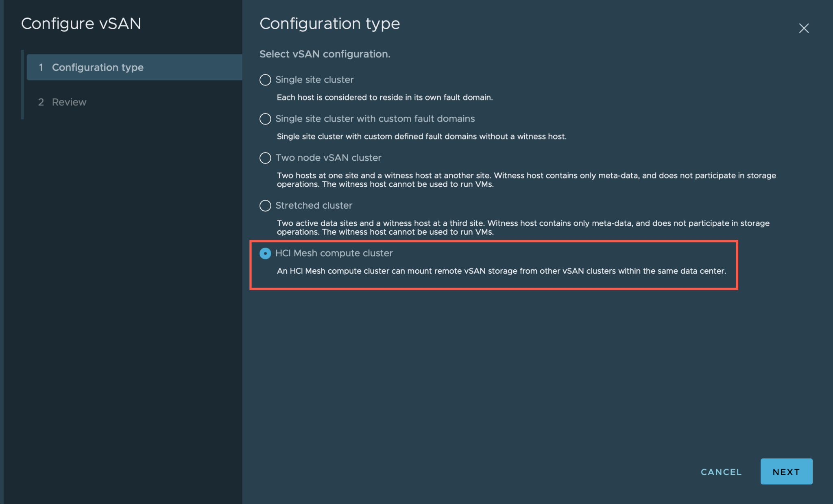Click the HCI Mesh remote storage description
Image resolution: width=833 pixels, height=504 pixels.
501,271
